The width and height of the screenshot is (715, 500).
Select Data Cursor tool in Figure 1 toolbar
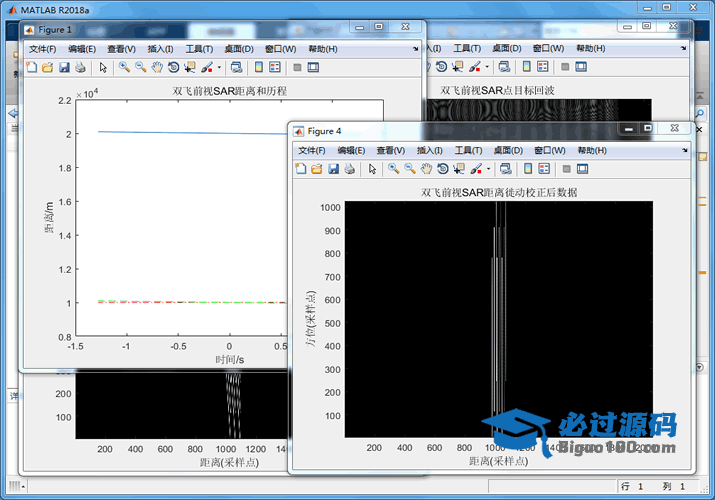click(190, 67)
